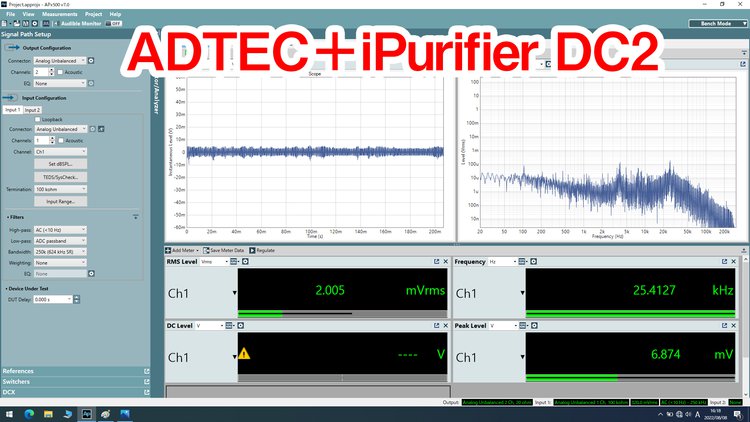
Task: Click APx500 app taskbar icon
Action: coord(87,414)
